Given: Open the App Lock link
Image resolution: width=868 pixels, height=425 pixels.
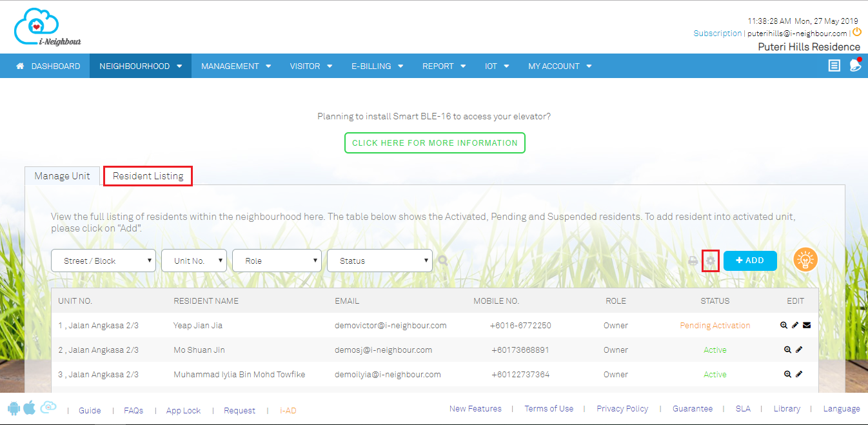Looking at the screenshot, I should click(183, 410).
